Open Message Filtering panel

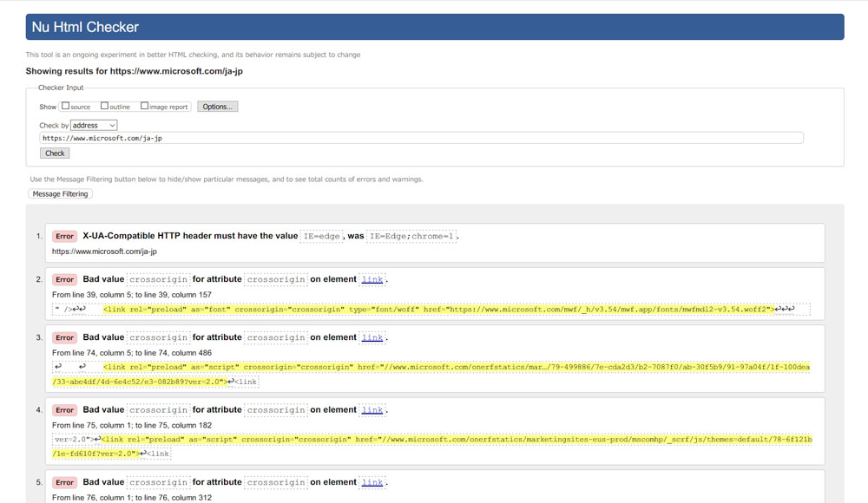(x=61, y=194)
